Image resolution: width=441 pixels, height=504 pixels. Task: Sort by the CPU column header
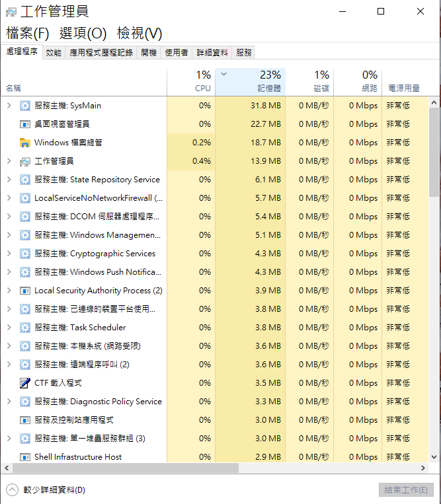pyautogui.click(x=191, y=82)
